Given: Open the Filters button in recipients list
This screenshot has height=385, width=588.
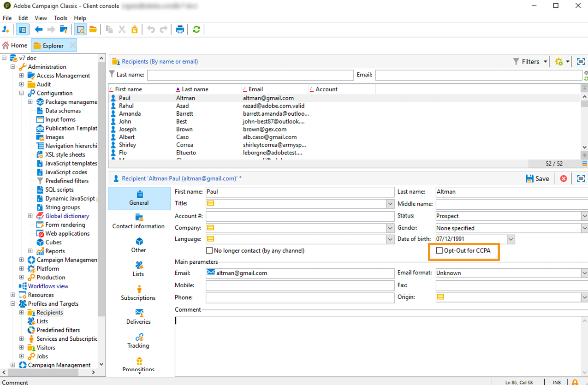Looking at the screenshot, I should 530,61.
